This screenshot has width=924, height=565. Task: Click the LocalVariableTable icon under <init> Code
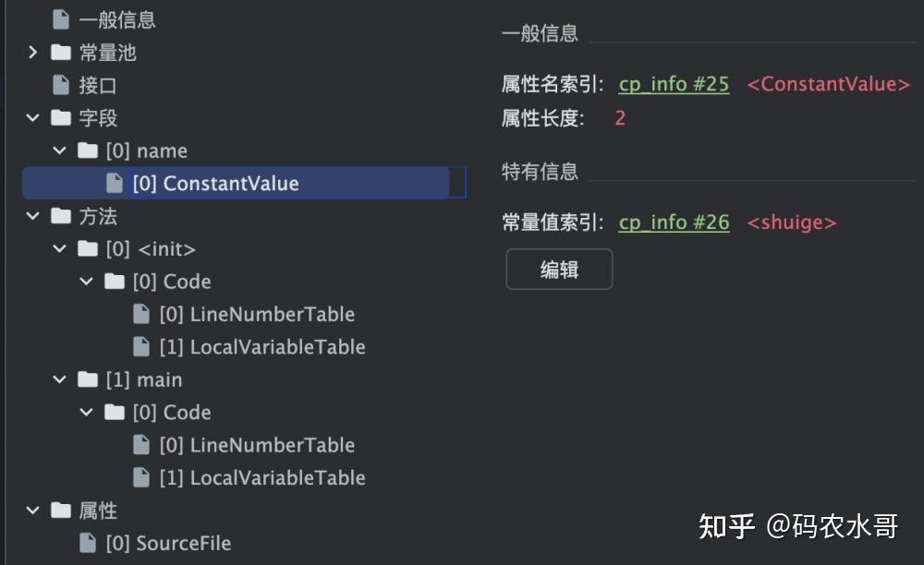140,346
